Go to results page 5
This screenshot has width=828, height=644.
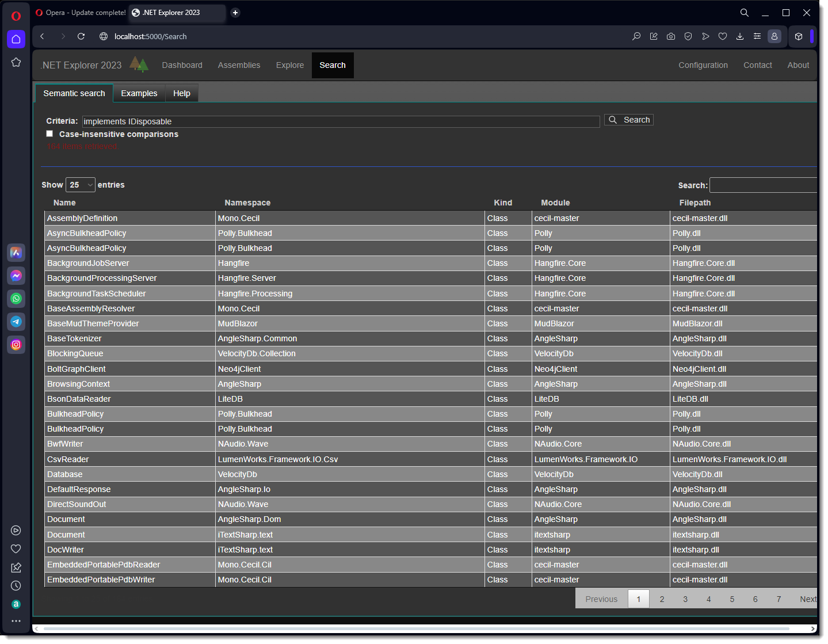click(732, 599)
